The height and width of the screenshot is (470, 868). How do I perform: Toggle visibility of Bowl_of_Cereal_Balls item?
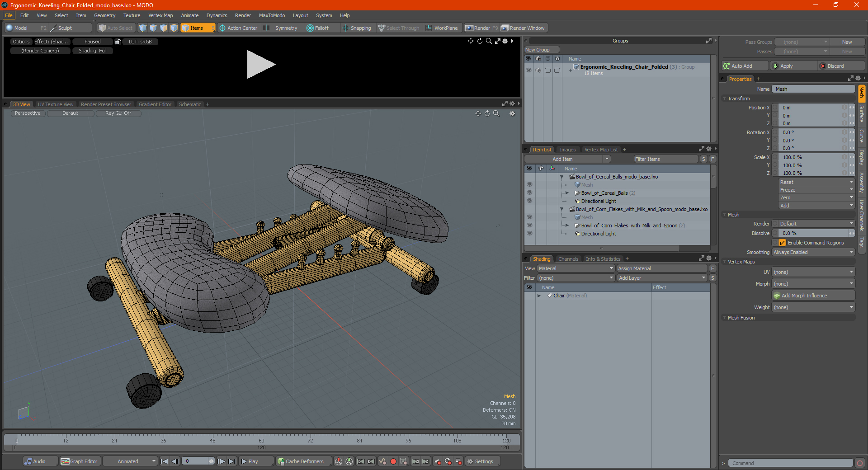click(x=529, y=193)
